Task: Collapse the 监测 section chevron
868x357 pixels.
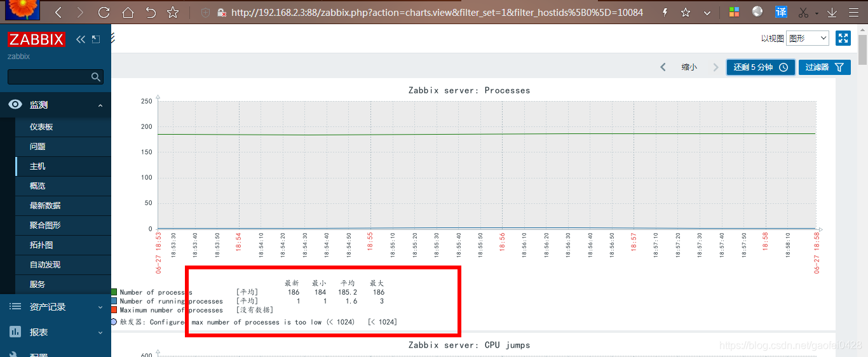Action: pyautogui.click(x=100, y=105)
